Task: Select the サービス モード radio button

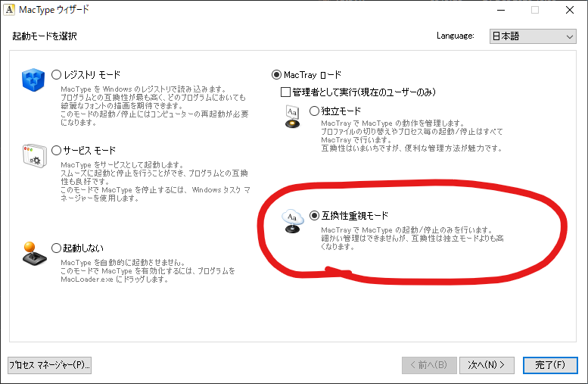Action: pos(57,151)
